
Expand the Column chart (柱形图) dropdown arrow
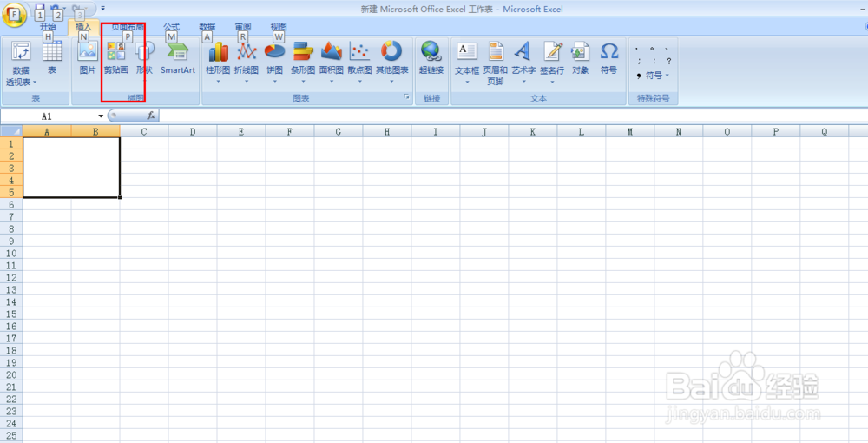click(x=218, y=82)
